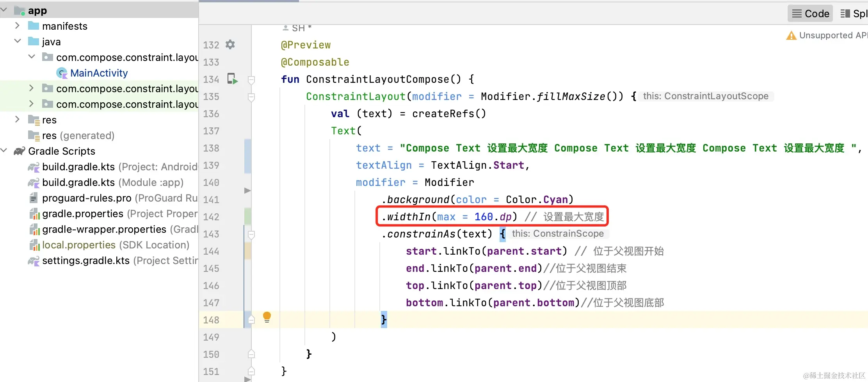Click the manifests folder icon
The image size is (868, 382).
tap(34, 26)
